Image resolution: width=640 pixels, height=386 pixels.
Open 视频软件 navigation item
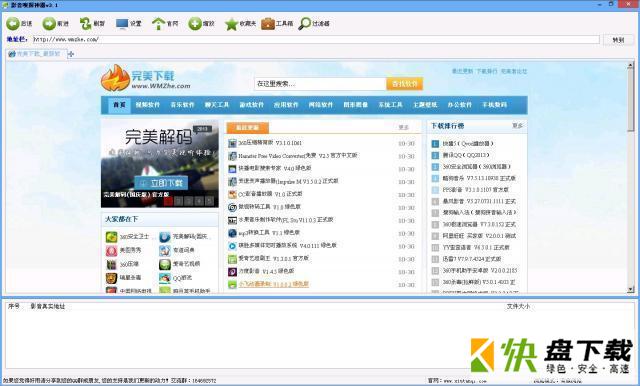pos(147,105)
